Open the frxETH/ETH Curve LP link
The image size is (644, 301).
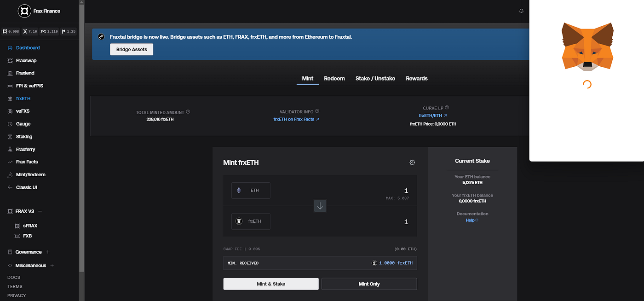[433, 116]
